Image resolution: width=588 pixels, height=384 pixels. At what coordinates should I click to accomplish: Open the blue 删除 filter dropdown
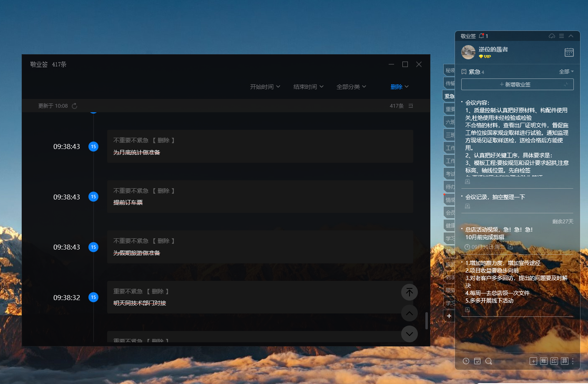(x=400, y=87)
